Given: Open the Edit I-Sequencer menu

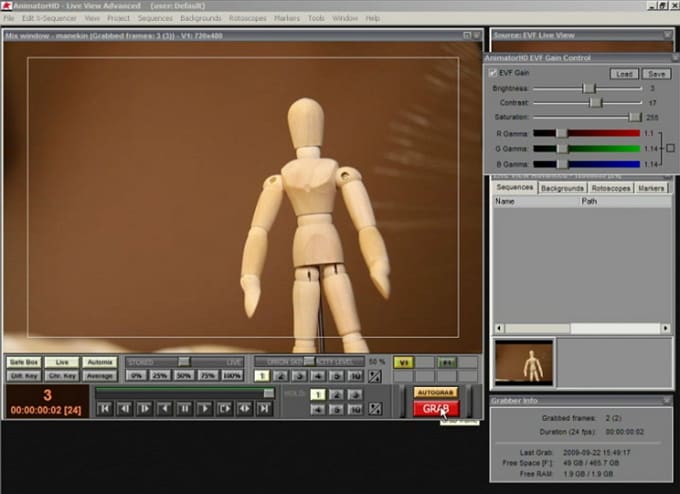Looking at the screenshot, I should point(49,18).
